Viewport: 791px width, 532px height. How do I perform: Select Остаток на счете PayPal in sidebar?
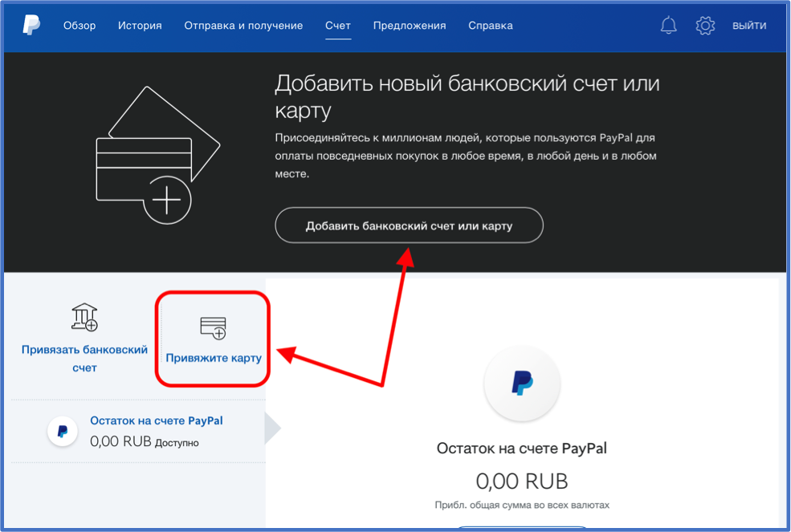click(156, 420)
